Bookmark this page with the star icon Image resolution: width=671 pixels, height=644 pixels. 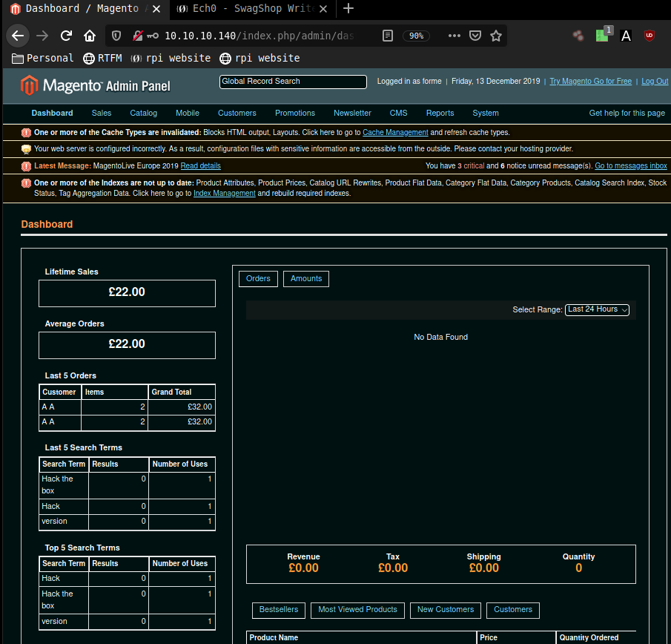(x=495, y=36)
